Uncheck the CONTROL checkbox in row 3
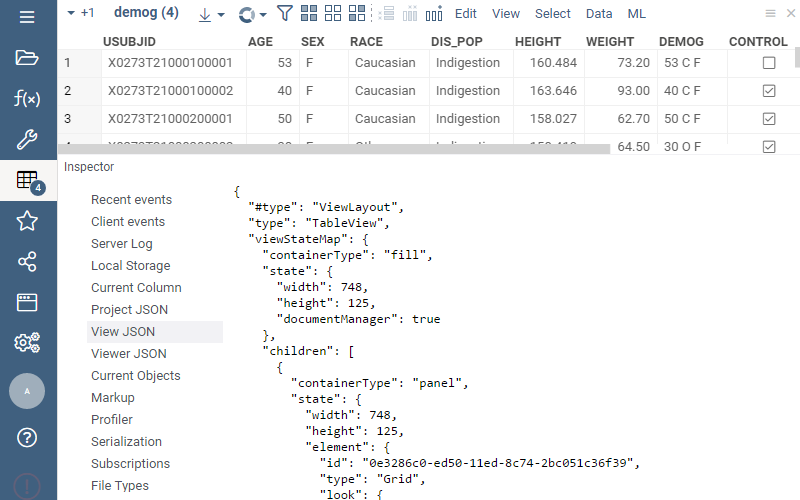The height and width of the screenshot is (500, 800). coord(768,119)
